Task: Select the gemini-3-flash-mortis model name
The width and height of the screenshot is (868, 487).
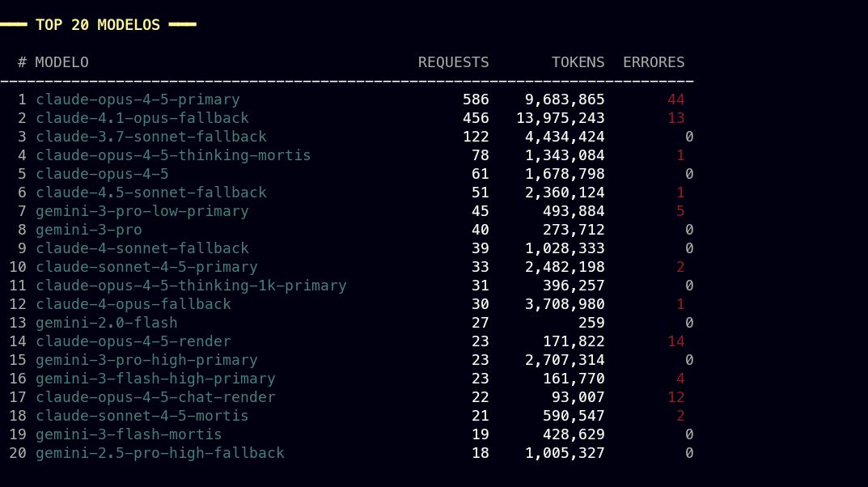Action: (129, 434)
